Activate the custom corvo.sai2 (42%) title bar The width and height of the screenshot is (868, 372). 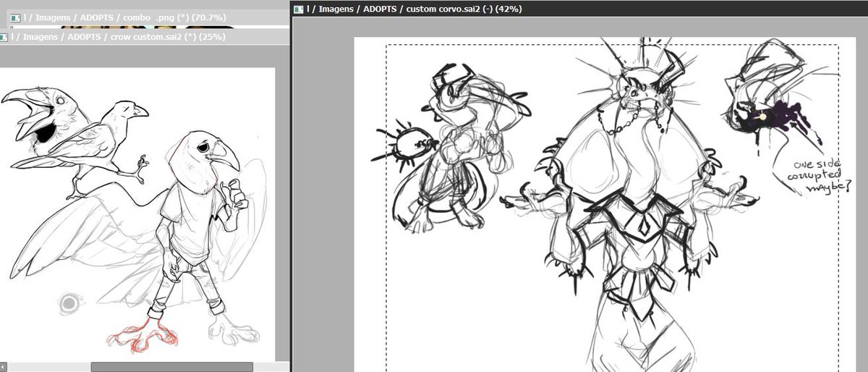click(x=579, y=9)
